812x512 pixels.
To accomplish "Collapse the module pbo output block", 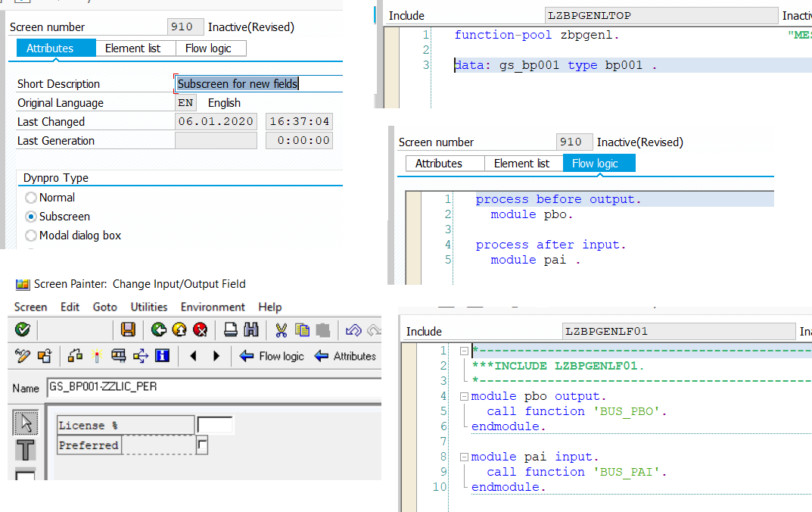I will [x=464, y=396].
